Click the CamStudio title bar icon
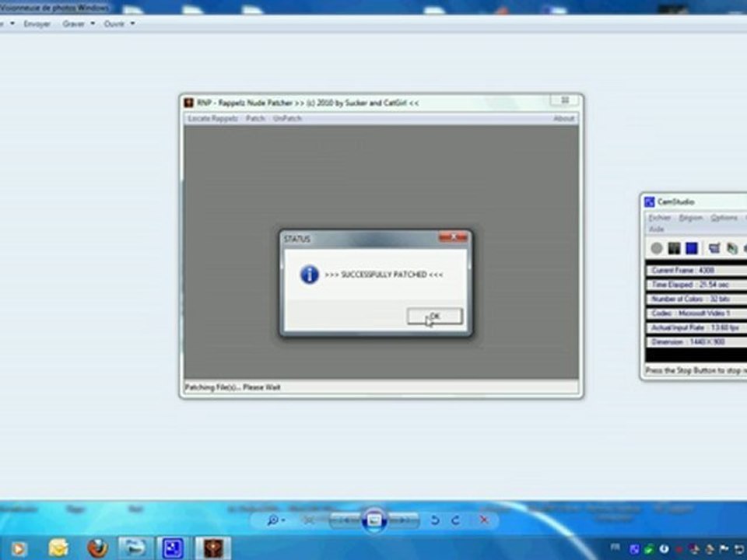 pos(649,202)
